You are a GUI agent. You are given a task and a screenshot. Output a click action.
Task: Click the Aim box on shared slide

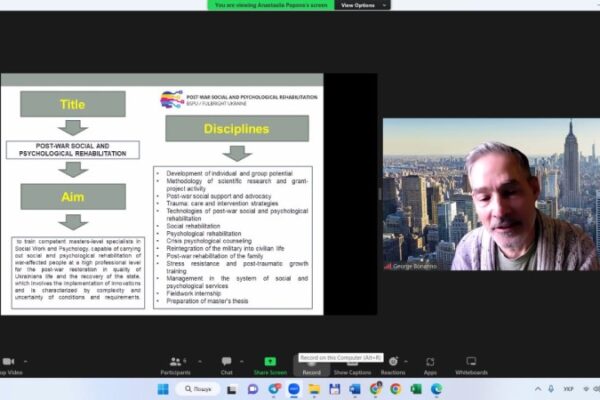(73, 196)
